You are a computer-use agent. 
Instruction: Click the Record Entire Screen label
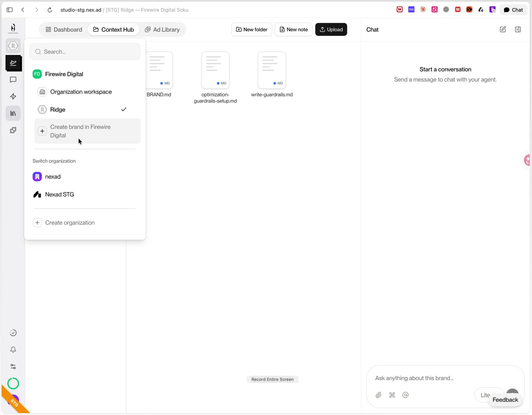(x=272, y=379)
